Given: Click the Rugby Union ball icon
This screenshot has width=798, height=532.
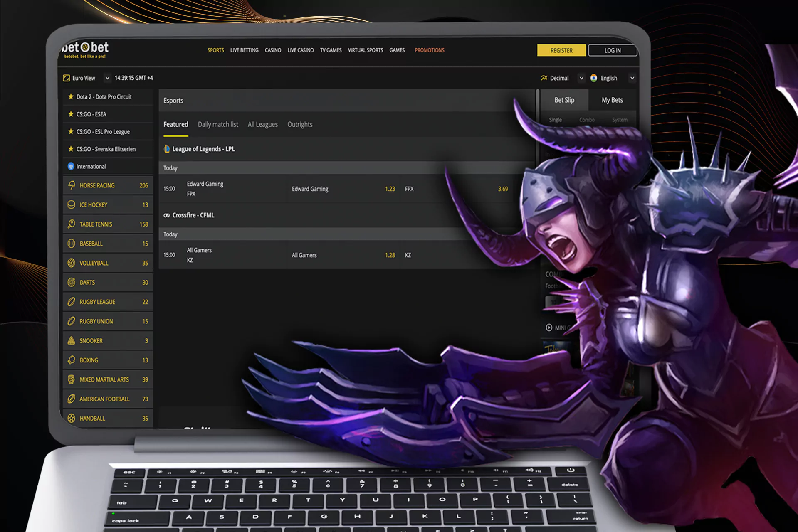Looking at the screenshot, I should click(x=72, y=321).
